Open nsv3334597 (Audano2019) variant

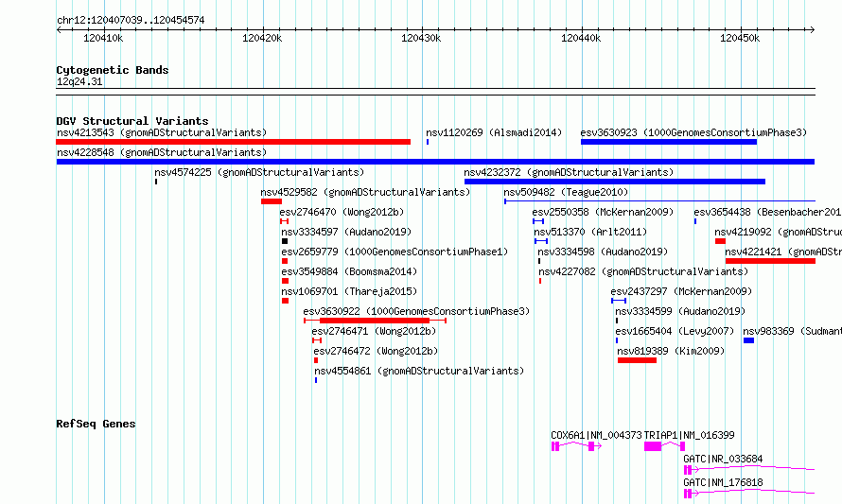coord(346,232)
